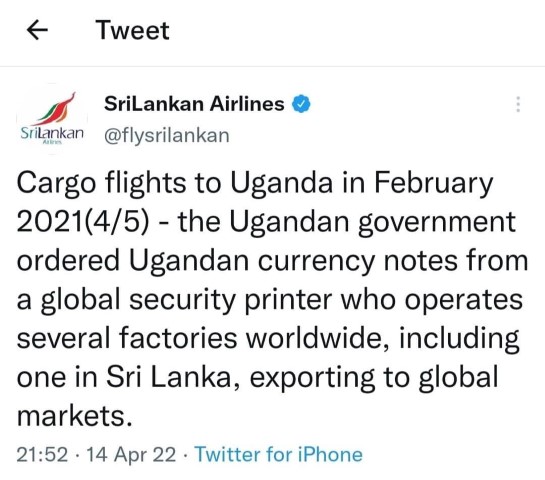Open the three-dot more options menu

[518, 104]
